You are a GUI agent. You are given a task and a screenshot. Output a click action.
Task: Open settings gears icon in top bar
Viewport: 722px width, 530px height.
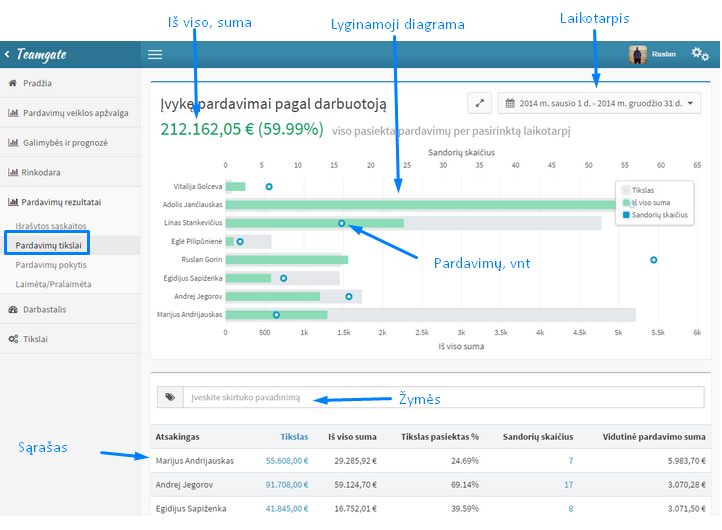click(699, 54)
